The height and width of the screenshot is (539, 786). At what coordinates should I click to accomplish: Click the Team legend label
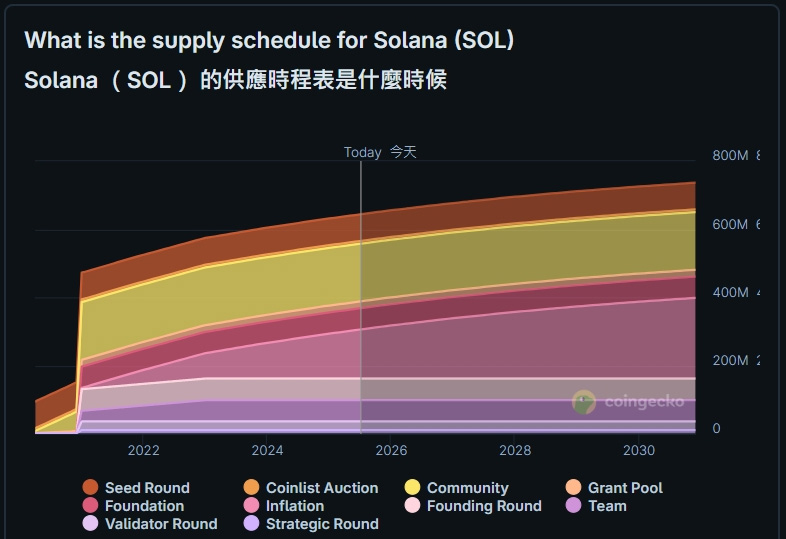607,505
